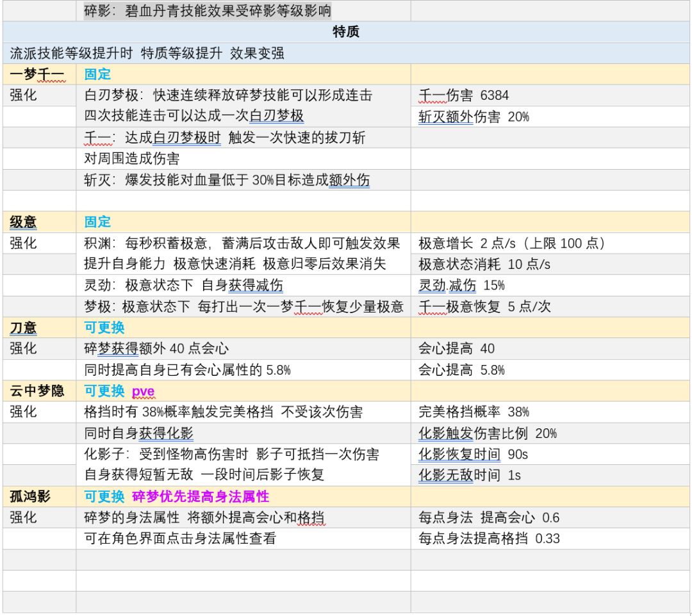Click the '云中梦隐' trait name cell
The width and height of the screenshot is (692, 616).
pos(39,391)
